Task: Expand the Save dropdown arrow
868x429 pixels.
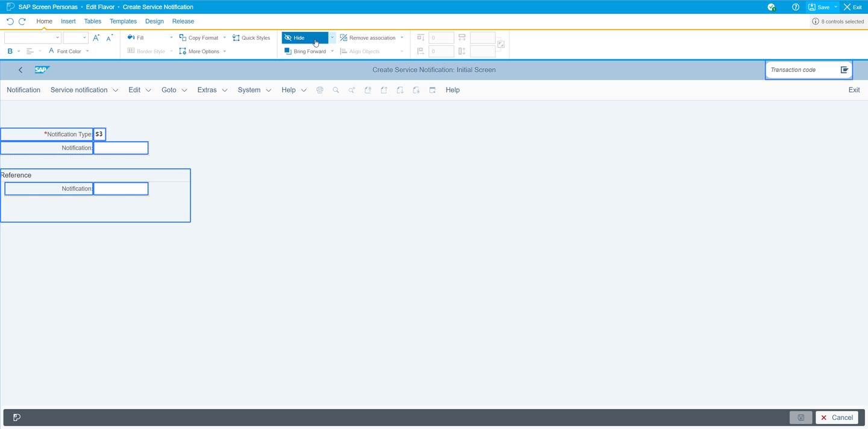Action: click(x=836, y=7)
